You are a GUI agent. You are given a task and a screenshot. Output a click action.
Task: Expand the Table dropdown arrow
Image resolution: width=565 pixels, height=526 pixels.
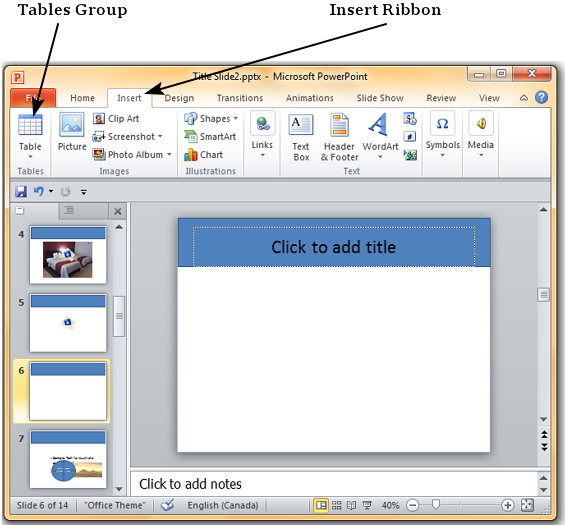pos(30,157)
